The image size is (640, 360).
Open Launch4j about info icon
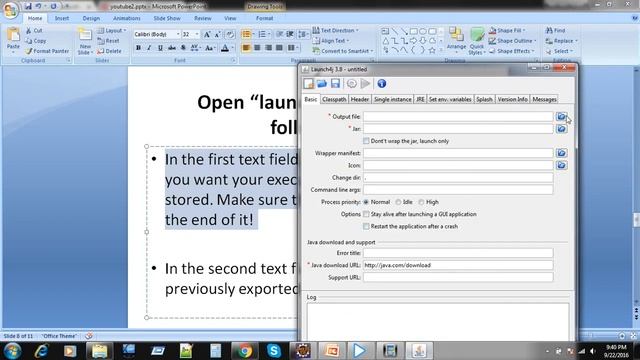(x=382, y=84)
